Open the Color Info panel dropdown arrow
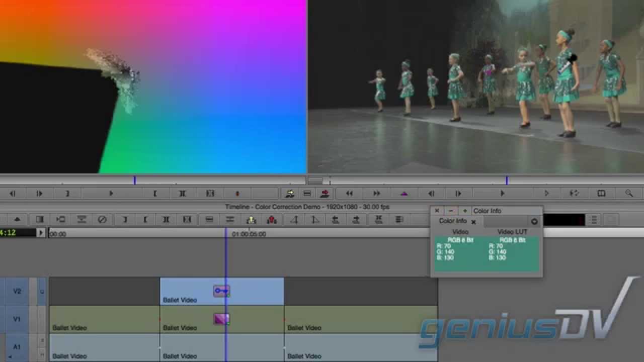 click(x=534, y=222)
